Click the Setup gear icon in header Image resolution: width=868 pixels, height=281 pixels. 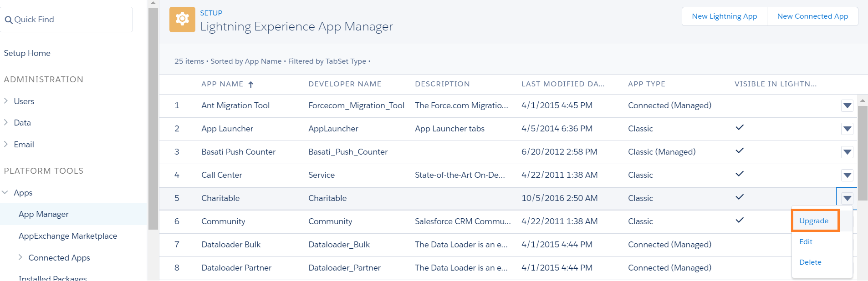point(182,20)
